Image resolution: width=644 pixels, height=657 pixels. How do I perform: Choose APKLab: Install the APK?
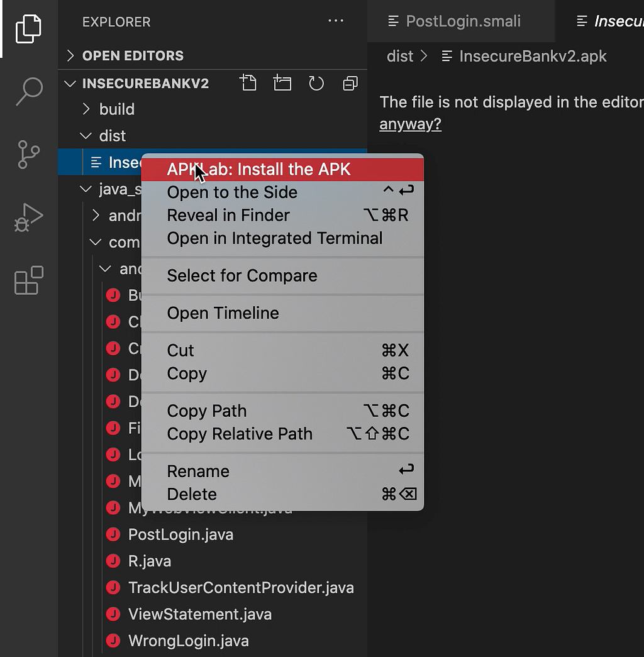[x=282, y=169]
